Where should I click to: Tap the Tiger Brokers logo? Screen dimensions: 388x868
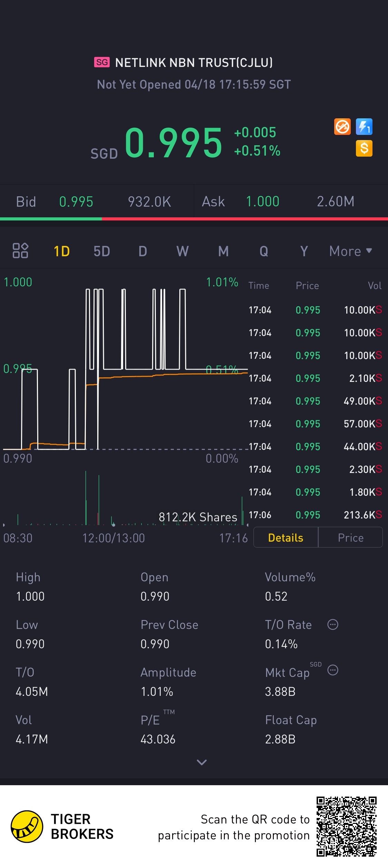point(27,826)
